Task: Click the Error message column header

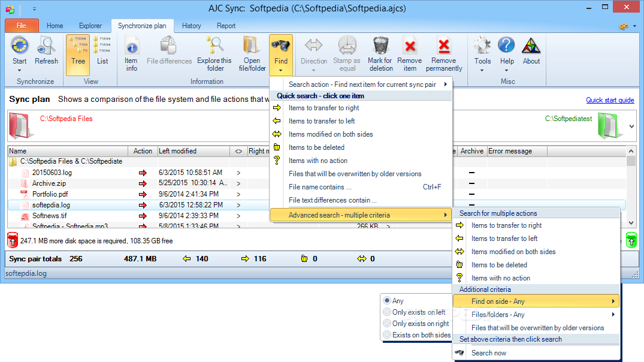Action: click(x=516, y=151)
